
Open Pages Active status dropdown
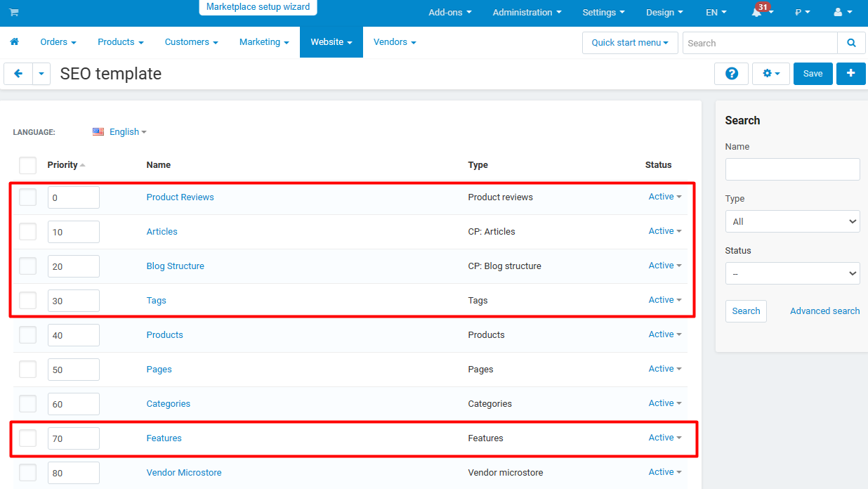pos(665,369)
